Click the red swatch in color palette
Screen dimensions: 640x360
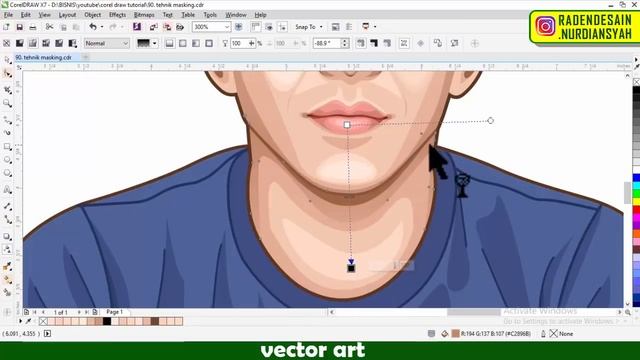coord(636,210)
